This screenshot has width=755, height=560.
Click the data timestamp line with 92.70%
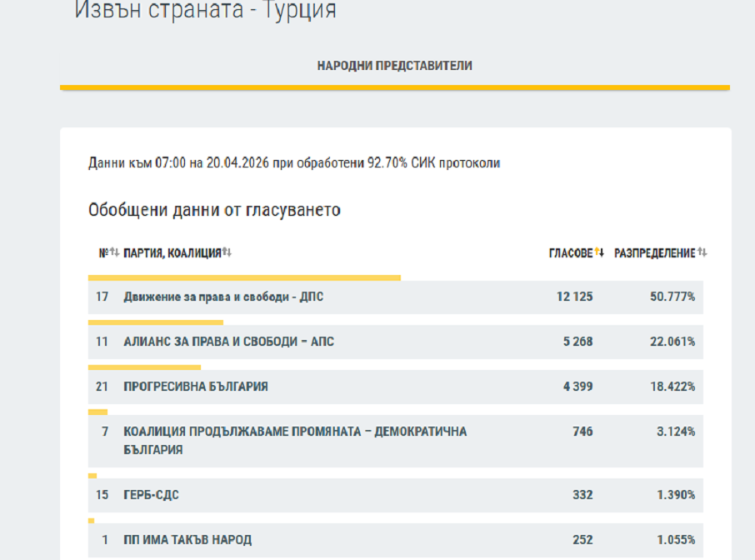(294, 163)
